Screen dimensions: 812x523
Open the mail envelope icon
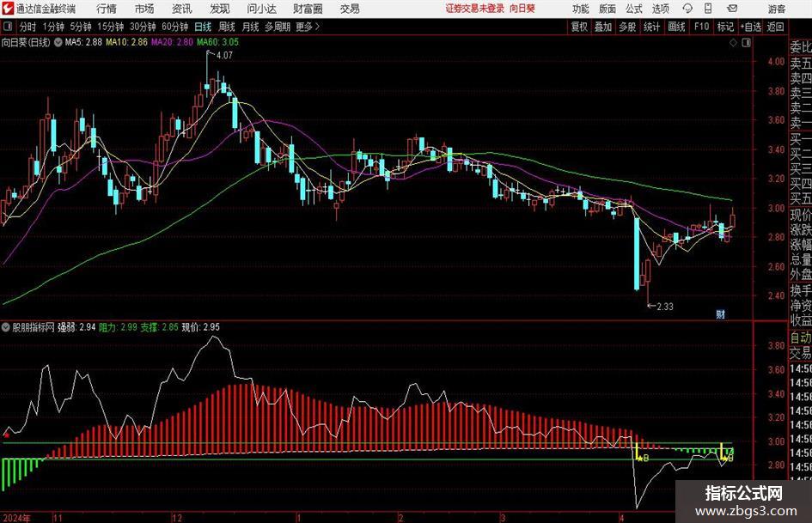tap(732, 9)
